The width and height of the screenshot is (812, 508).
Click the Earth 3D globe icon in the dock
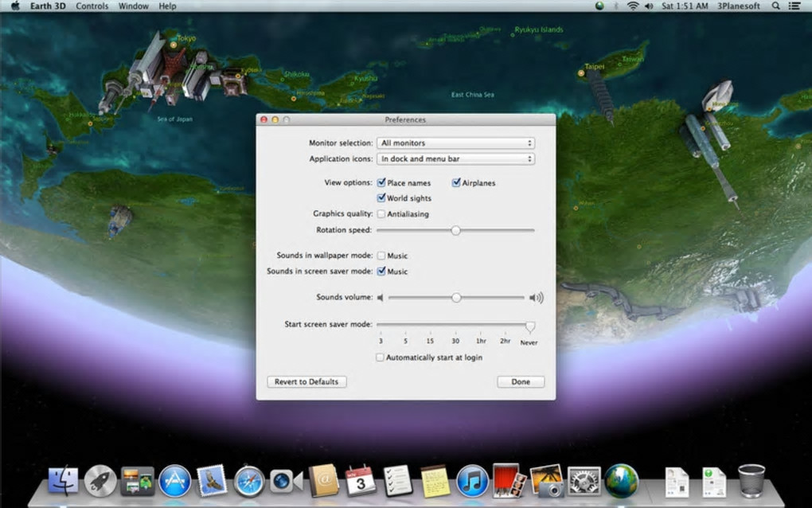click(x=621, y=481)
